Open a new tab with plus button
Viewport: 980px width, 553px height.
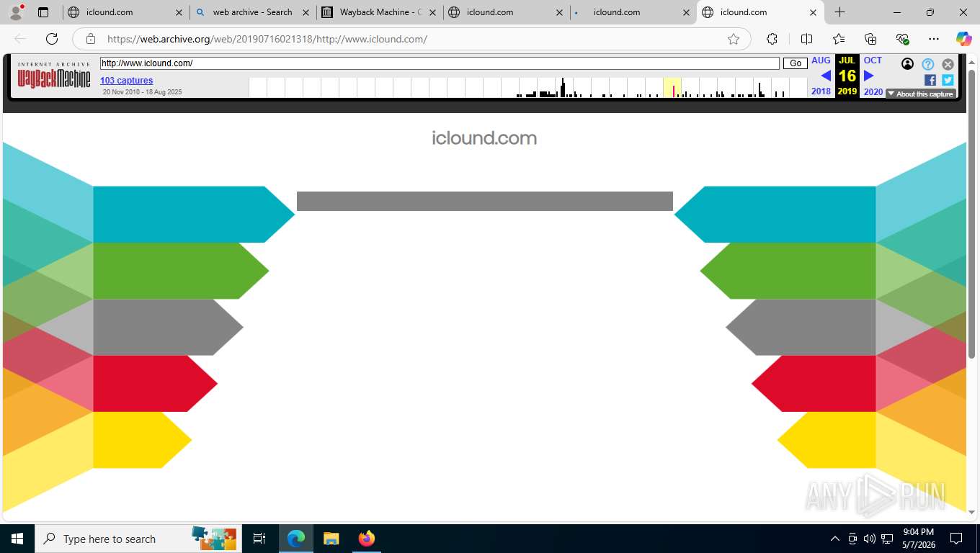click(x=840, y=12)
